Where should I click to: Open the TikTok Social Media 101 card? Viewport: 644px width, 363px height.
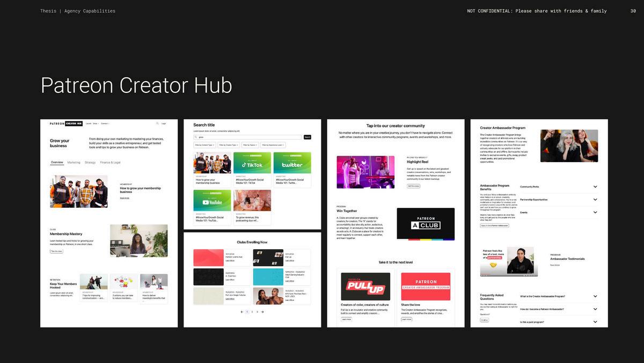252,170
